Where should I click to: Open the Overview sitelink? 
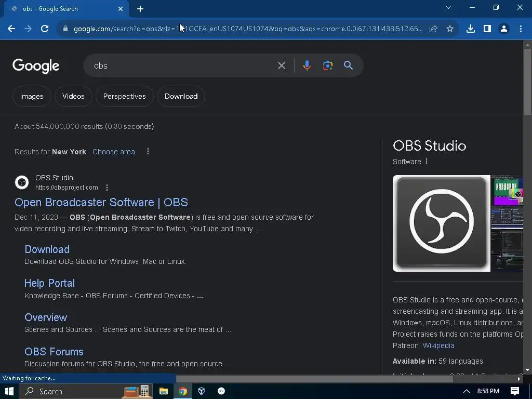coord(46,317)
